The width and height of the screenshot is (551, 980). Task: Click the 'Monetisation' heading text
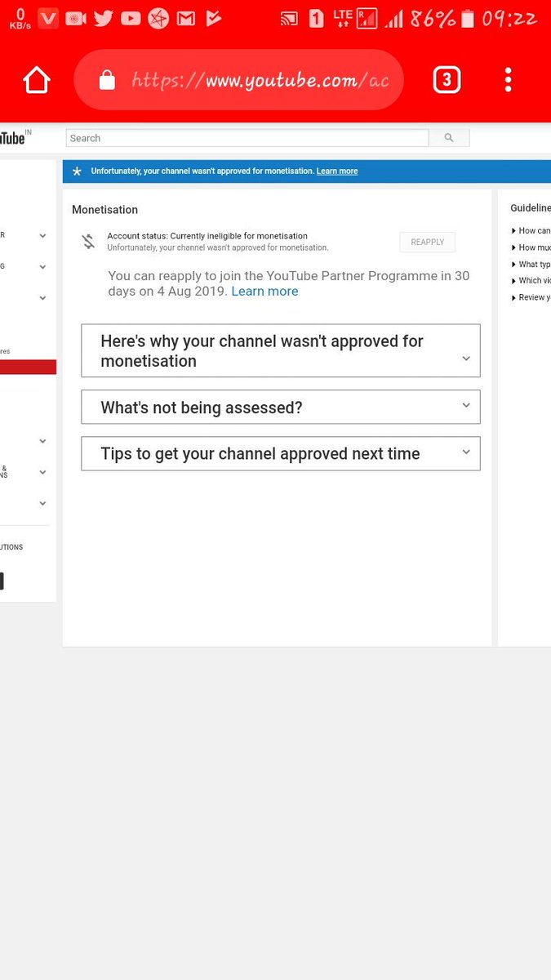coord(104,210)
